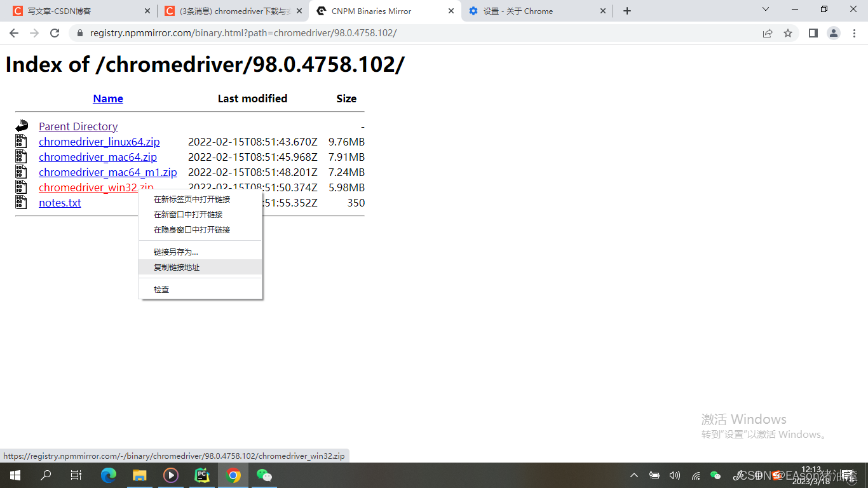Expand hidden icons in the system tray

click(x=634, y=475)
